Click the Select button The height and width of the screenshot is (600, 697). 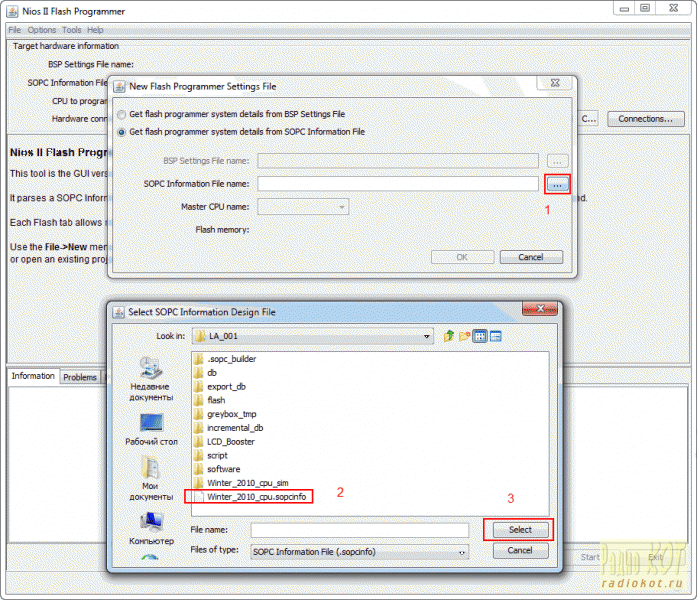click(521, 530)
